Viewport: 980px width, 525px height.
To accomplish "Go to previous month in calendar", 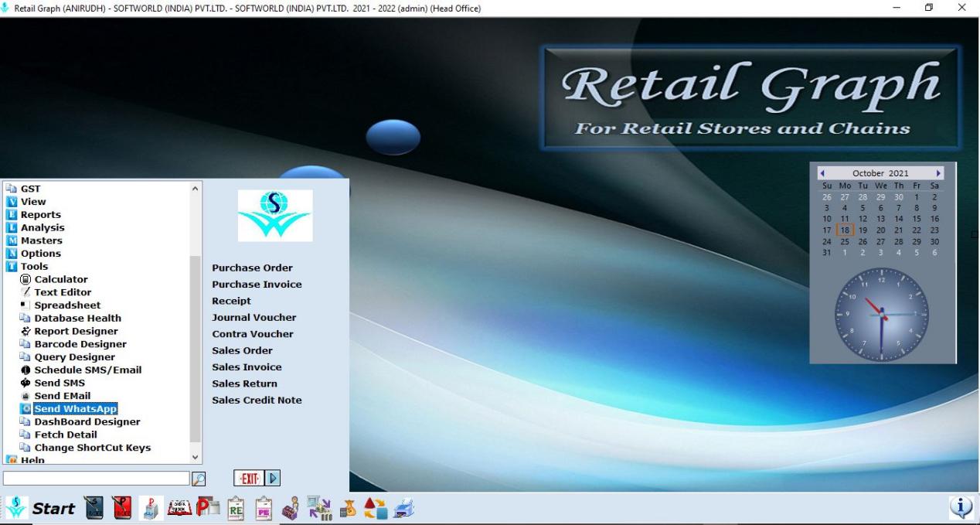I will (822, 173).
